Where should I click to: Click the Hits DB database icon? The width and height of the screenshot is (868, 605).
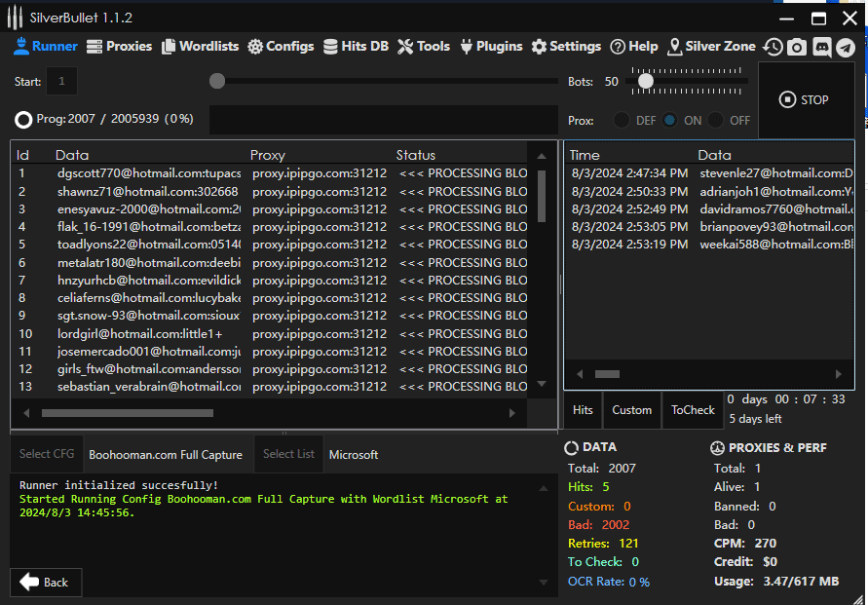pos(331,47)
